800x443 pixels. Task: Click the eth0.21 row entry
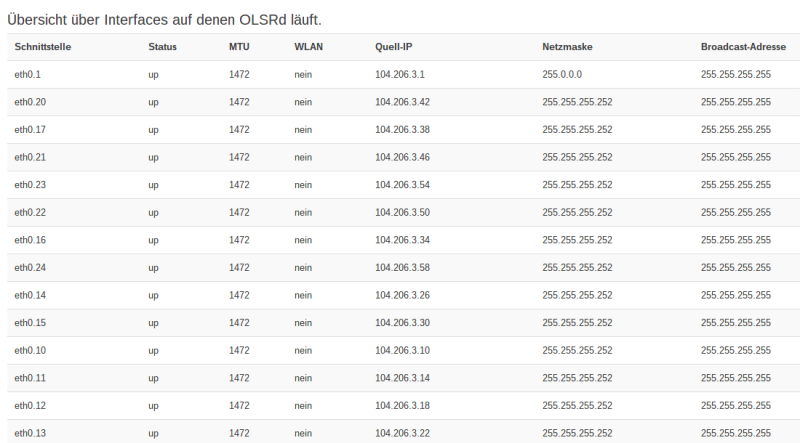coord(30,157)
